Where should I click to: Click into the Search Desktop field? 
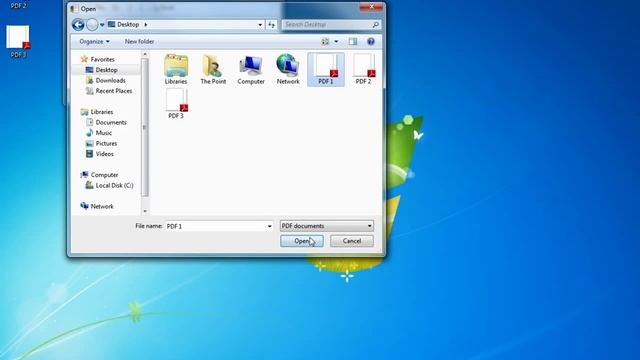(326, 24)
